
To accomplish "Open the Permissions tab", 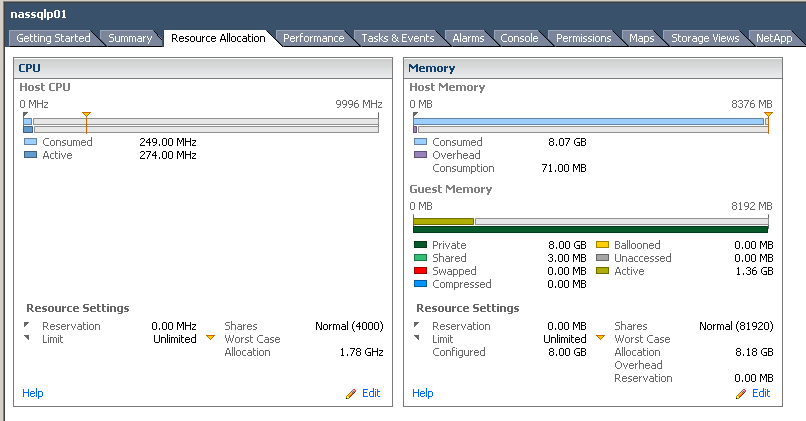I will point(583,38).
